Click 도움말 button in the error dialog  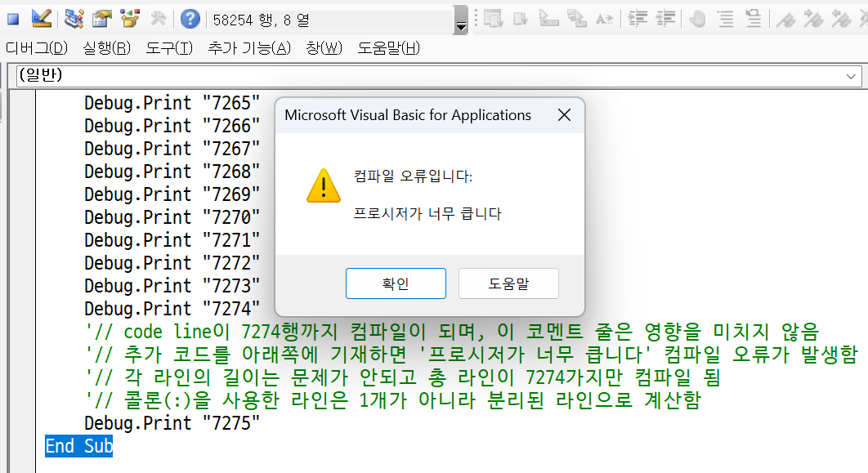(508, 283)
